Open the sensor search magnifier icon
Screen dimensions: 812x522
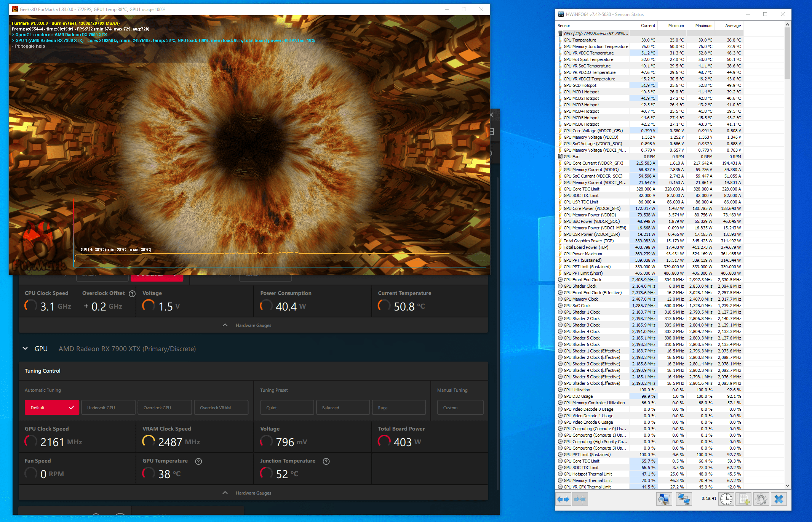click(x=664, y=499)
